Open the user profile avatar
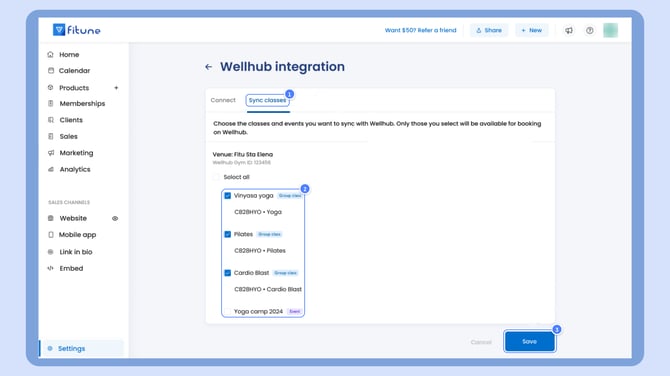This screenshot has width=670, height=376. tap(610, 30)
